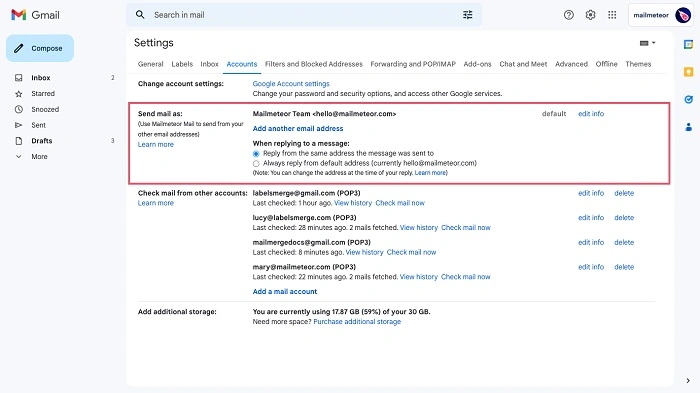Open the Themes tab
Viewport: 700px width, 393px height.
(638, 64)
